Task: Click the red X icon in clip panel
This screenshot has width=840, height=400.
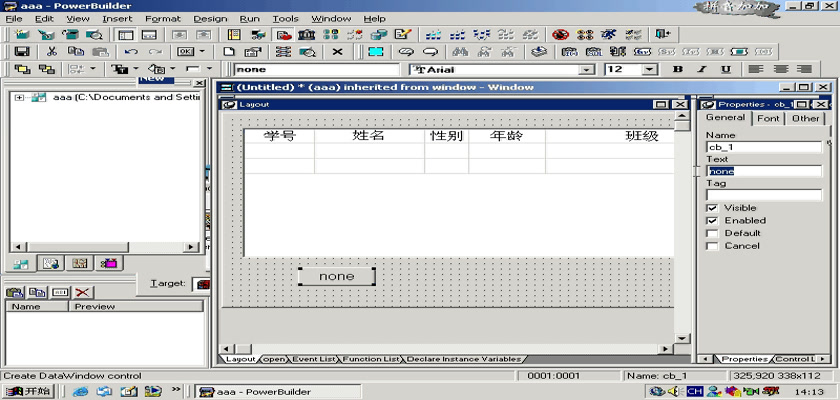Action: click(x=82, y=292)
